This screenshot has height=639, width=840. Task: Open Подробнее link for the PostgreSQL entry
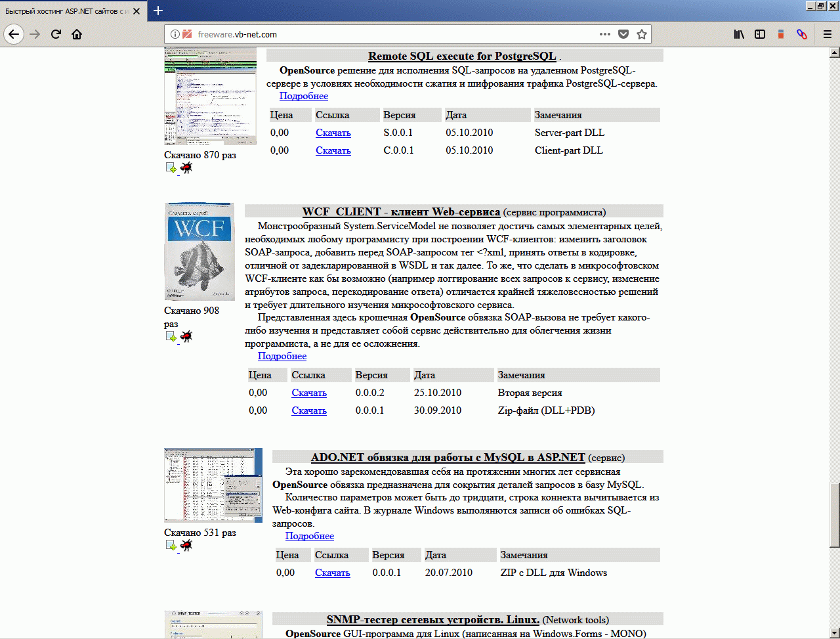pos(304,96)
